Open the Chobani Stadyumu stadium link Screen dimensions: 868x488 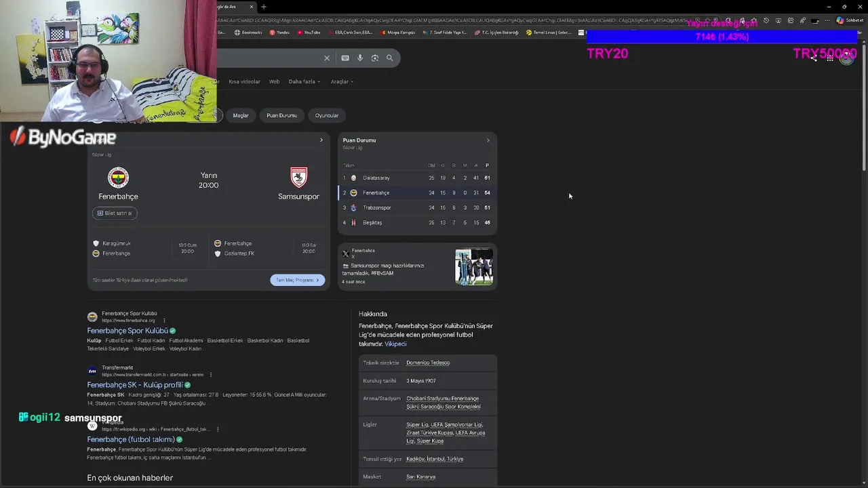[443, 403]
